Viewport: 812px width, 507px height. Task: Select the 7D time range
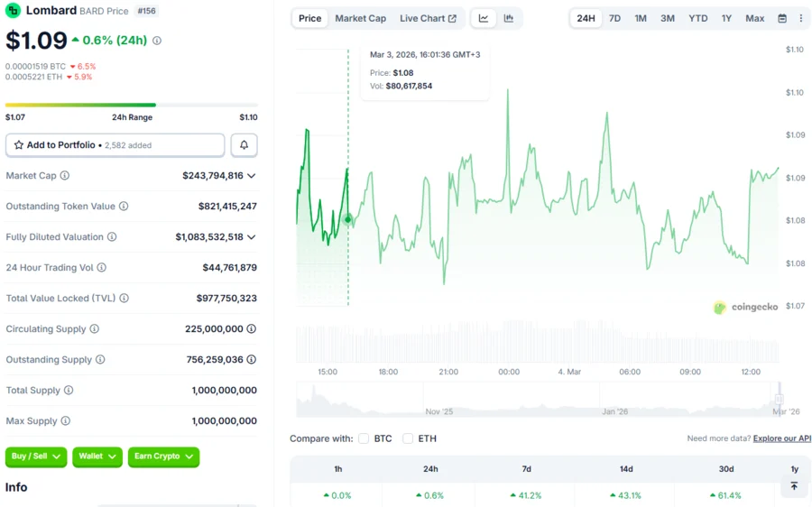pyautogui.click(x=614, y=18)
